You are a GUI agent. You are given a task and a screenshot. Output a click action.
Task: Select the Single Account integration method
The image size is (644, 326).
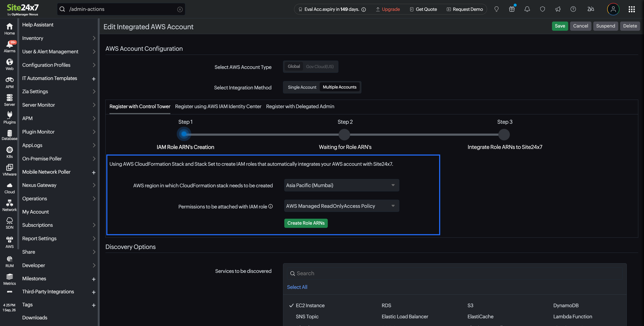pyautogui.click(x=302, y=87)
